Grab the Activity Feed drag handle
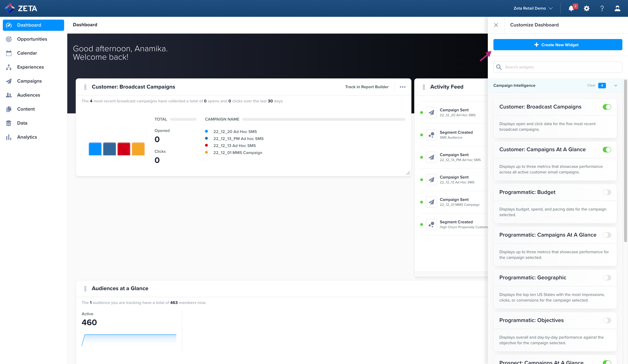 tap(424, 87)
